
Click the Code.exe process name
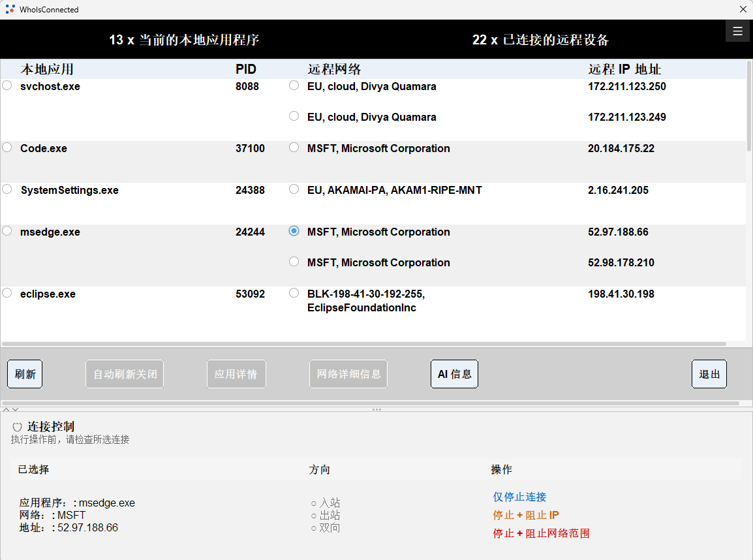pyautogui.click(x=44, y=148)
